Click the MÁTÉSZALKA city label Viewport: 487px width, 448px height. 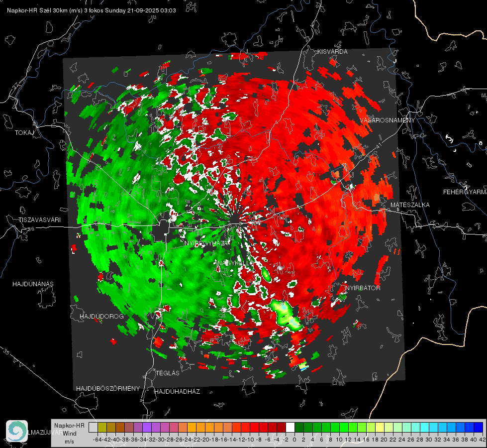(x=410, y=205)
